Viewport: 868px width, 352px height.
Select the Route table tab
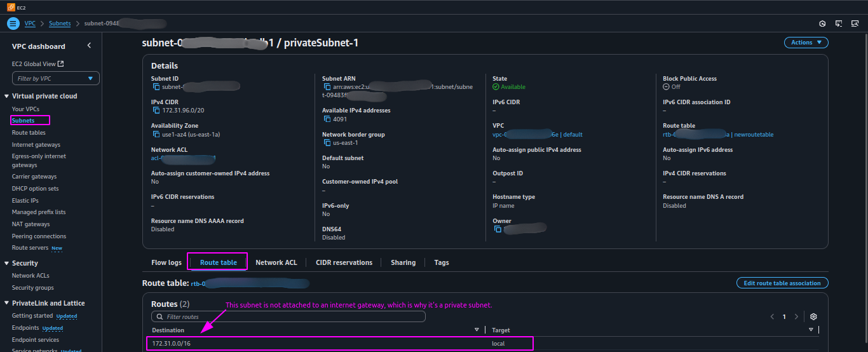[218, 262]
